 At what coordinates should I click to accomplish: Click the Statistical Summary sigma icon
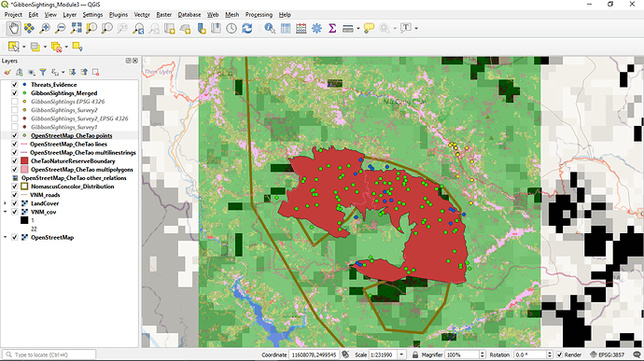(332, 28)
